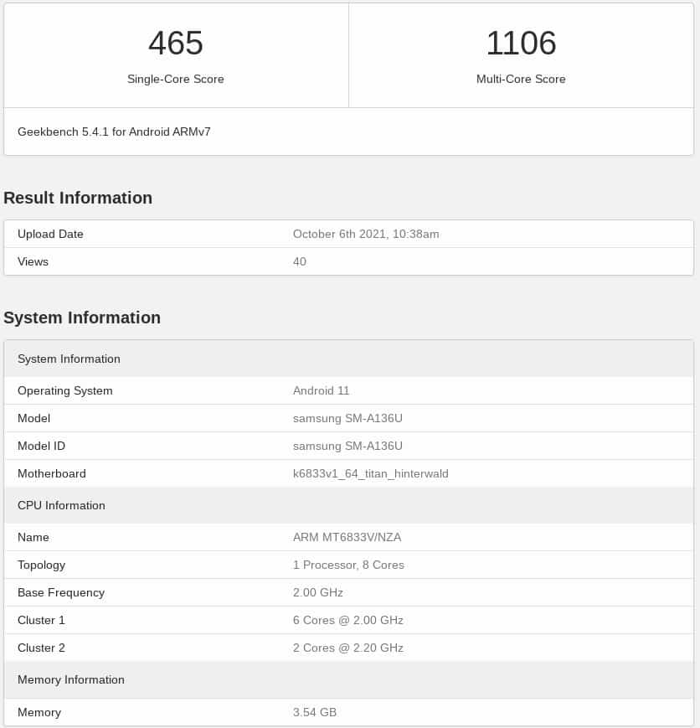Click the Geekbench 5.4.1 for Android ARMv7 text

point(114,132)
